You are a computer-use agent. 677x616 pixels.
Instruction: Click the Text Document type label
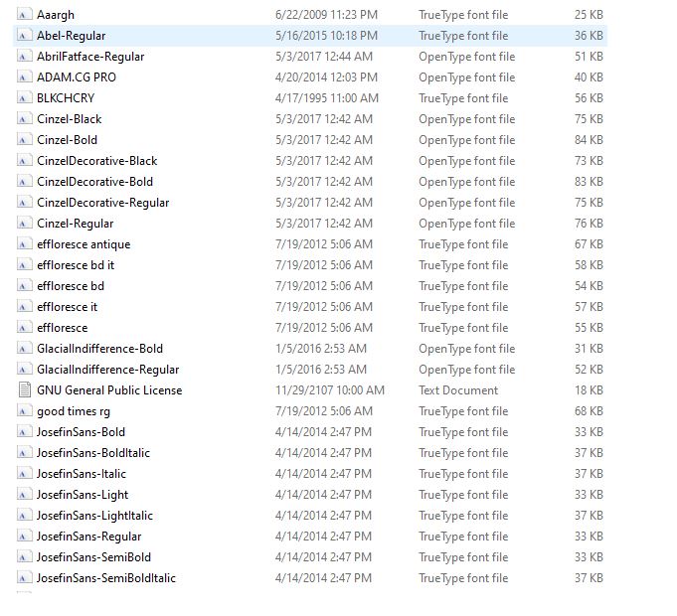click(x=458, y=390)
